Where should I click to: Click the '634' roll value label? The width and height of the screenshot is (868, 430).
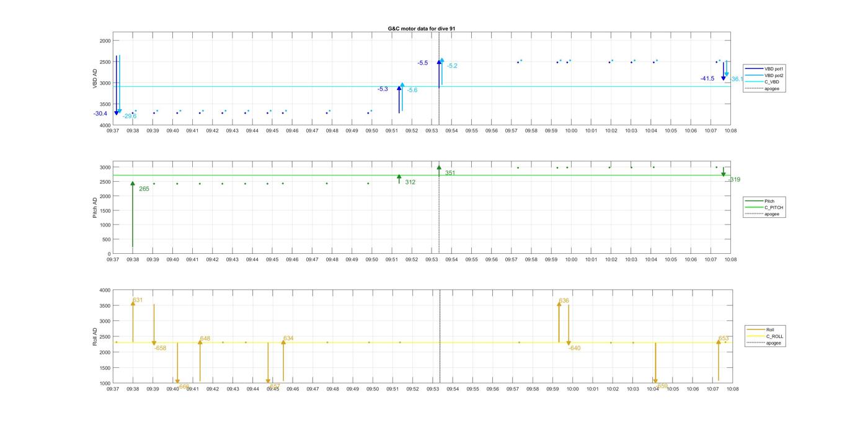[x=288, y=338]
